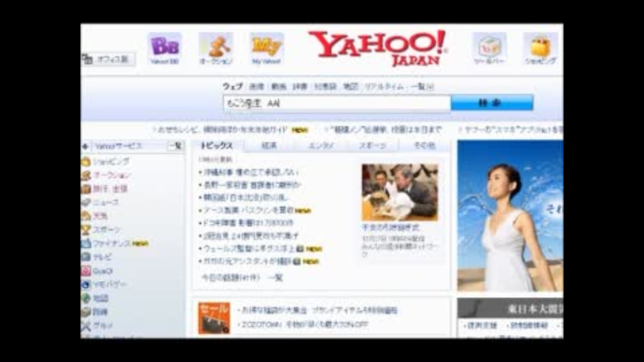Viewport: 644px width, 362px height.
Task: Switch to the office version (オフィス版)
Action: [x=107, y=60]
